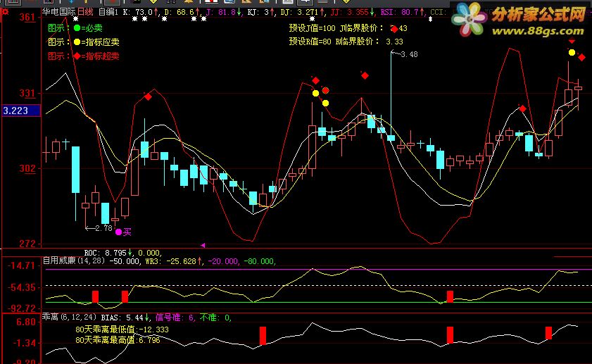Click the red diamond beside the far-right yellow dot
Viewport: 592px width, 364px height.
pyautogui.click(x=582, y=58)
